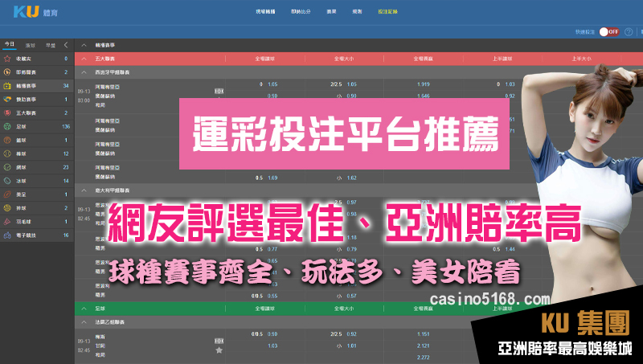Screen dimensions: 643x364
Task: Choose the 美足 American football icon
Action: (7, 194)
